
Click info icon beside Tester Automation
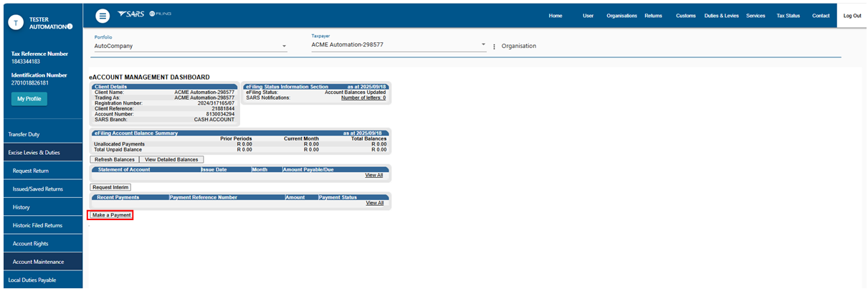click(70, 27)
